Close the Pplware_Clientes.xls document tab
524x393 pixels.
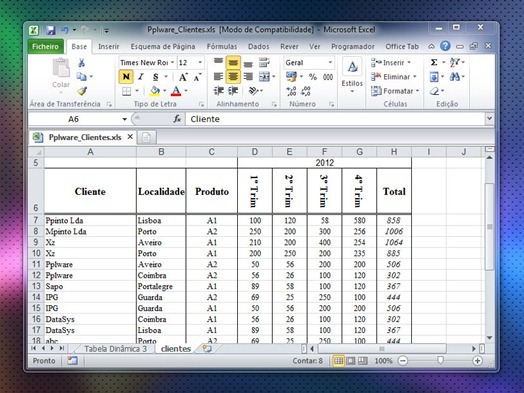tap(130, 137)
